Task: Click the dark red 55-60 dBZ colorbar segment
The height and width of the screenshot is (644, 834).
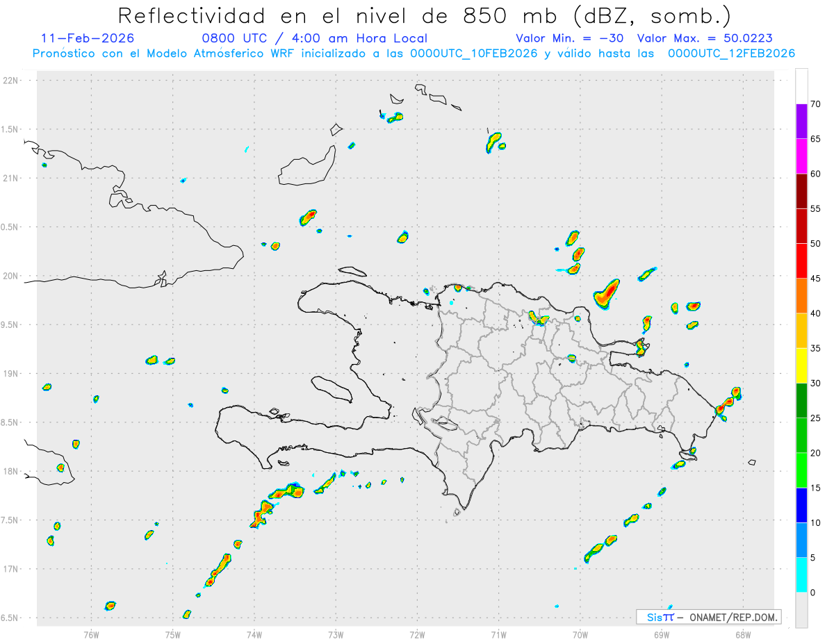Action: coord(801,191)
